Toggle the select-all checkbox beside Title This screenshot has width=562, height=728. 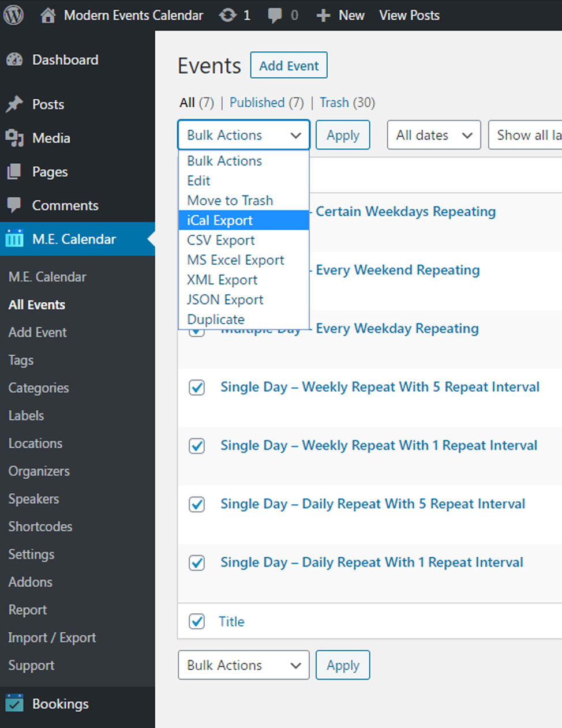click(x=197, y=621)
